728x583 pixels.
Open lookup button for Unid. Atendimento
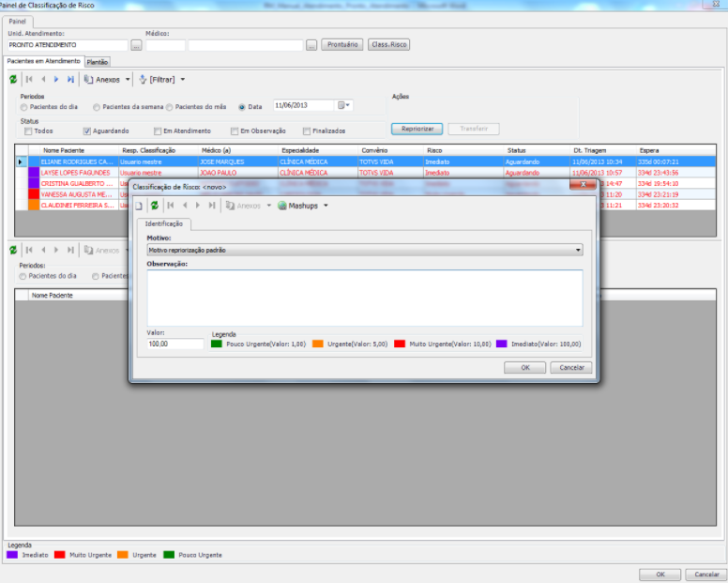tap(136, 45)
